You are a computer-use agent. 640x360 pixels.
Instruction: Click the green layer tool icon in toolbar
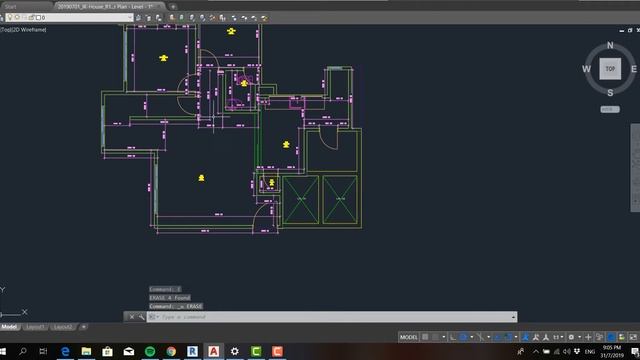182,18
